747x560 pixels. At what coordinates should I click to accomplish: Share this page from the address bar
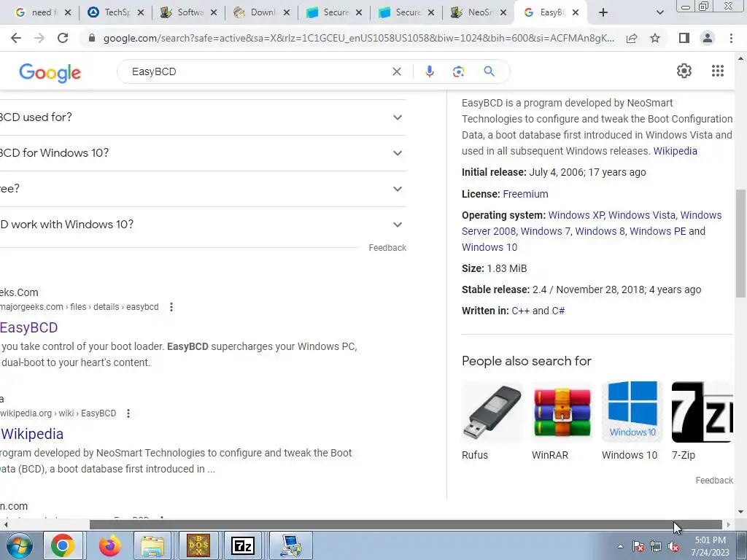point(632,38)
